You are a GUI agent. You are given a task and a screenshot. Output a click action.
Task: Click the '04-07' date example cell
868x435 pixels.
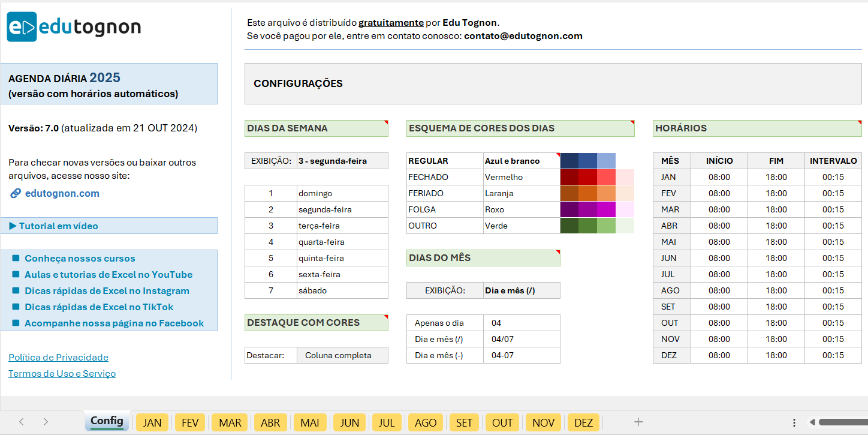tap(522, 355)
